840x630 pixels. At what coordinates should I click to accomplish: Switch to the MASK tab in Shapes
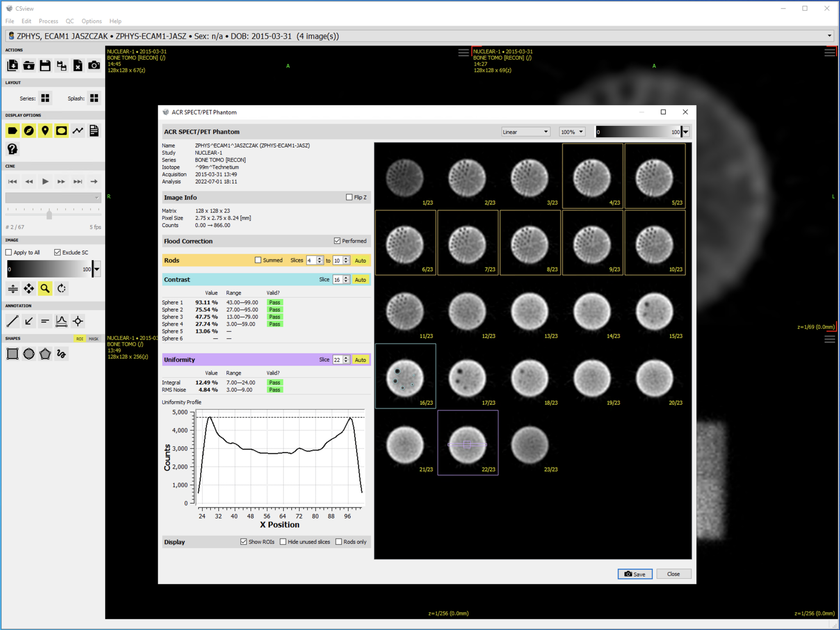tap(94, 339)
